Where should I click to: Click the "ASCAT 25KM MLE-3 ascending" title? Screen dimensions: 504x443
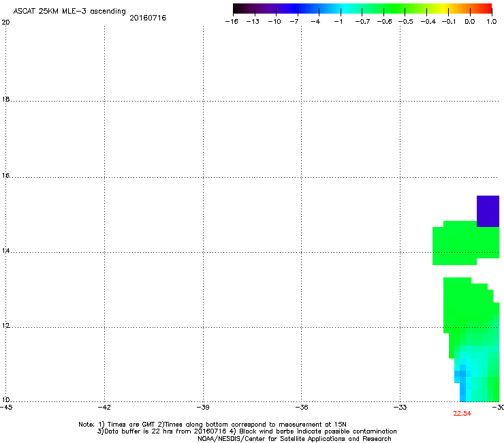69,12
